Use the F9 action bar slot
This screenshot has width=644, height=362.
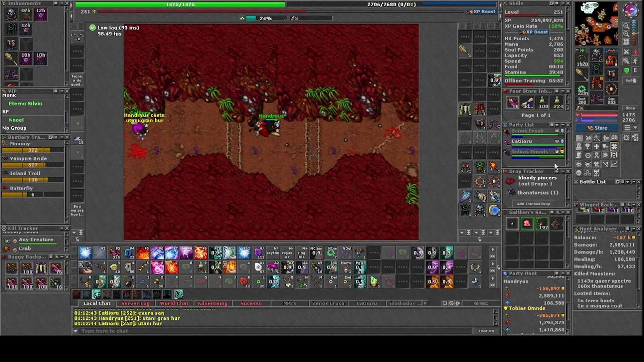(201, 252)
